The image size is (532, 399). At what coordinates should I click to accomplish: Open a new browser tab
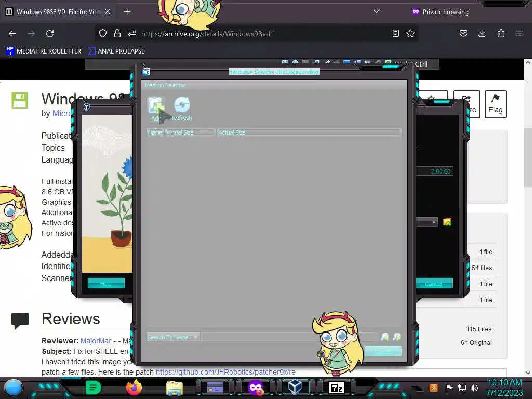coord(127,12)
